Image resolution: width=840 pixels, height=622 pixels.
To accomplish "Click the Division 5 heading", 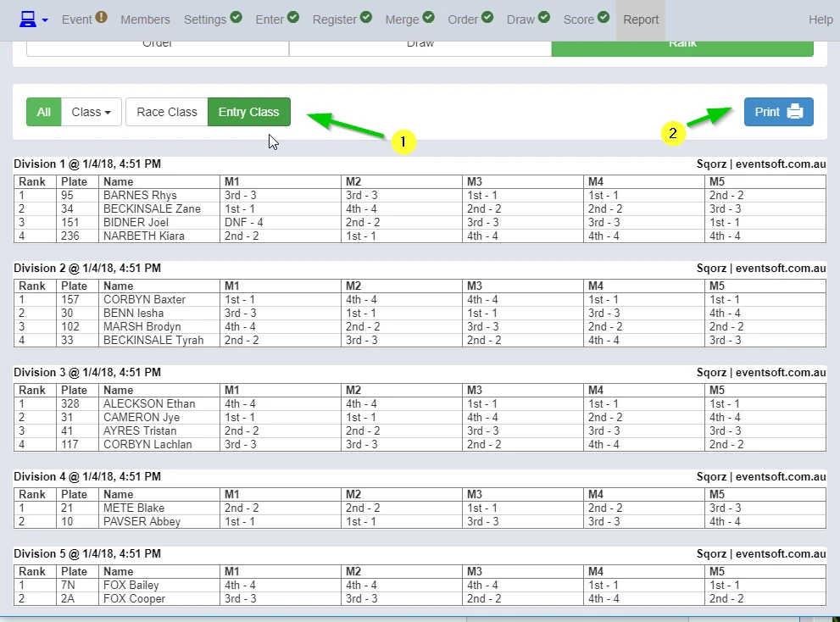I will point(87,553).
